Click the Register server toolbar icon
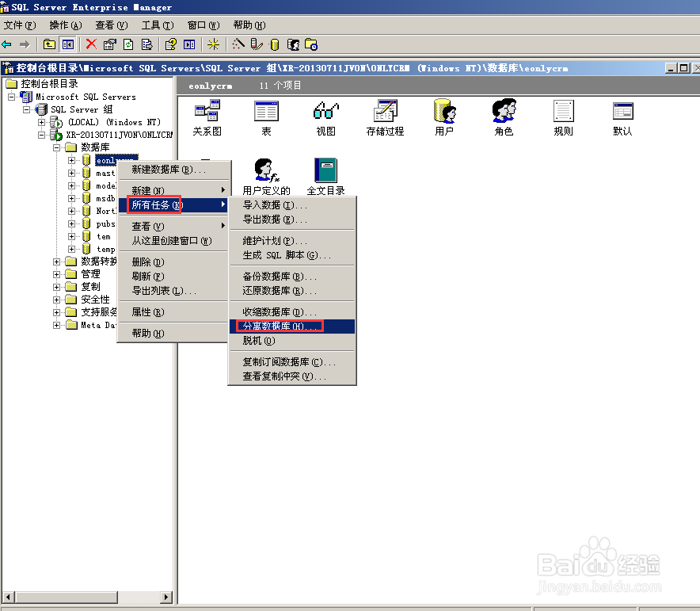Screen dimensions: 700x611 (257, 44)
